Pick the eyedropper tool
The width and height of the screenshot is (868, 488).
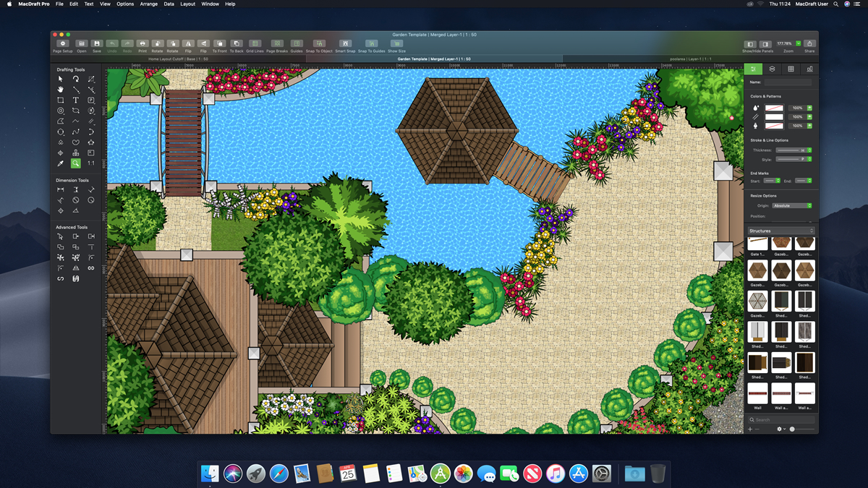tap(61, 164)
